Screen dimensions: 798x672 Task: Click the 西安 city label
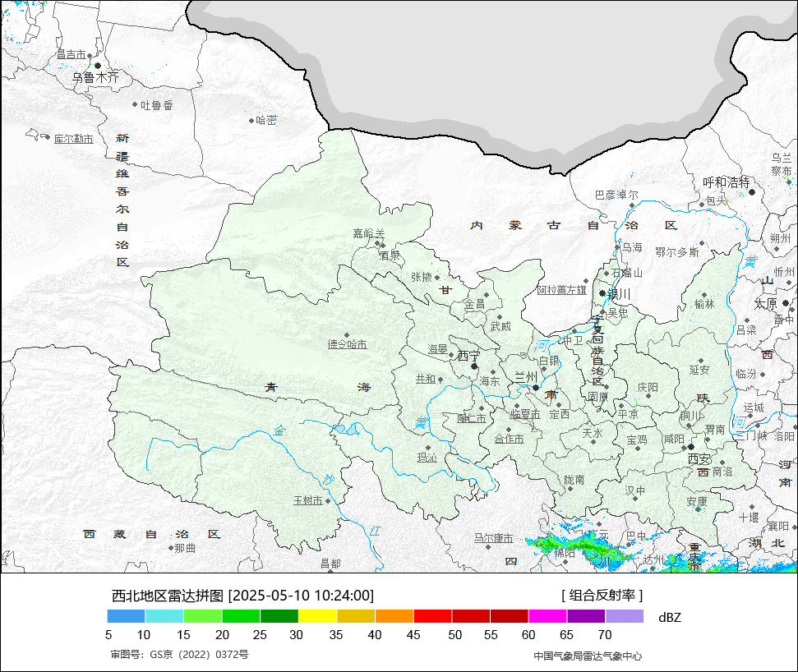pyautogui.click(x=699, y=458)
